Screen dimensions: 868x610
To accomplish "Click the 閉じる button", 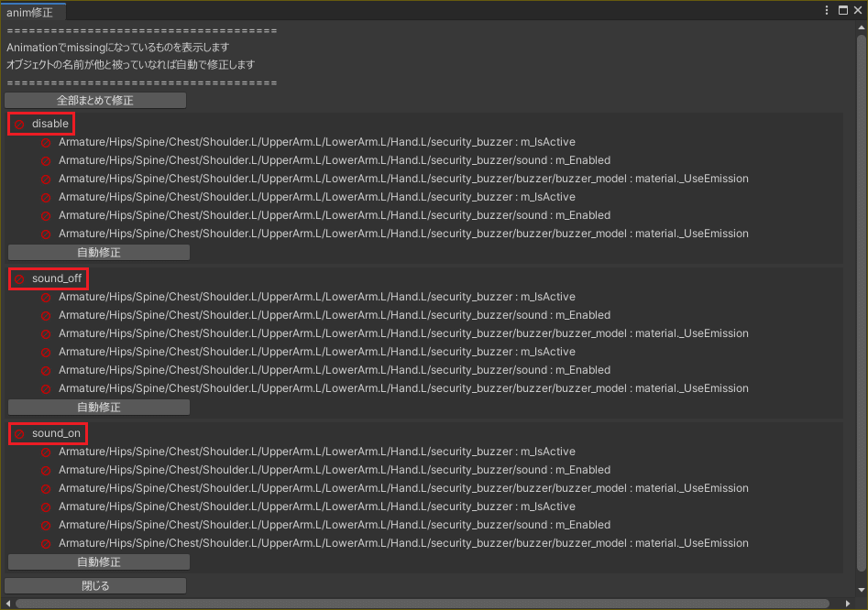I will [95, 585].
